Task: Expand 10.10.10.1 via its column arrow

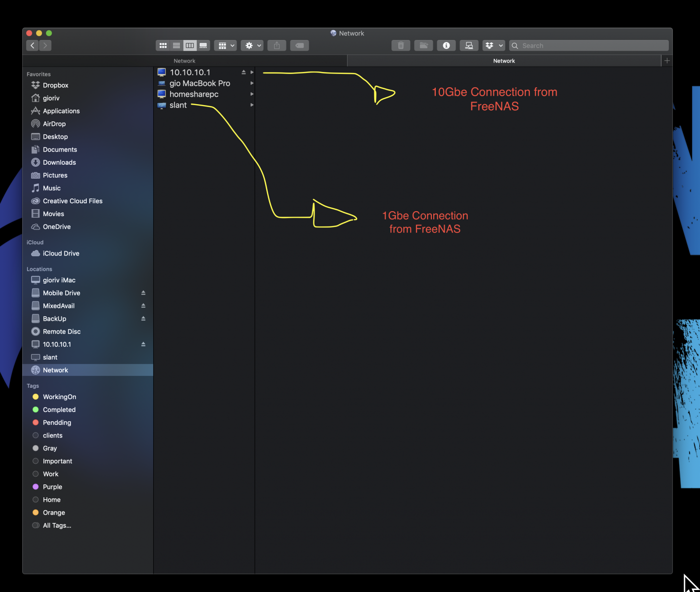Action: pos(252,73)
